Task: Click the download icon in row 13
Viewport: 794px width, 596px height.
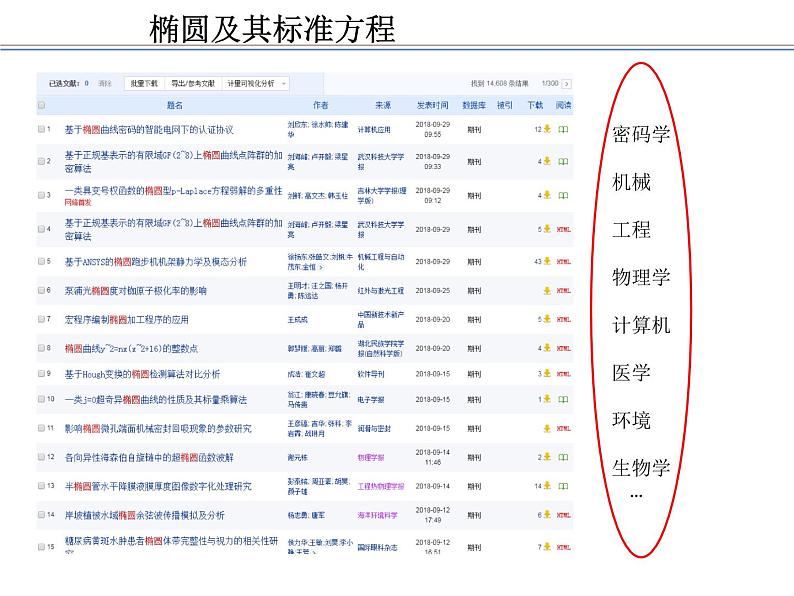Action: [x=547, y=486]
